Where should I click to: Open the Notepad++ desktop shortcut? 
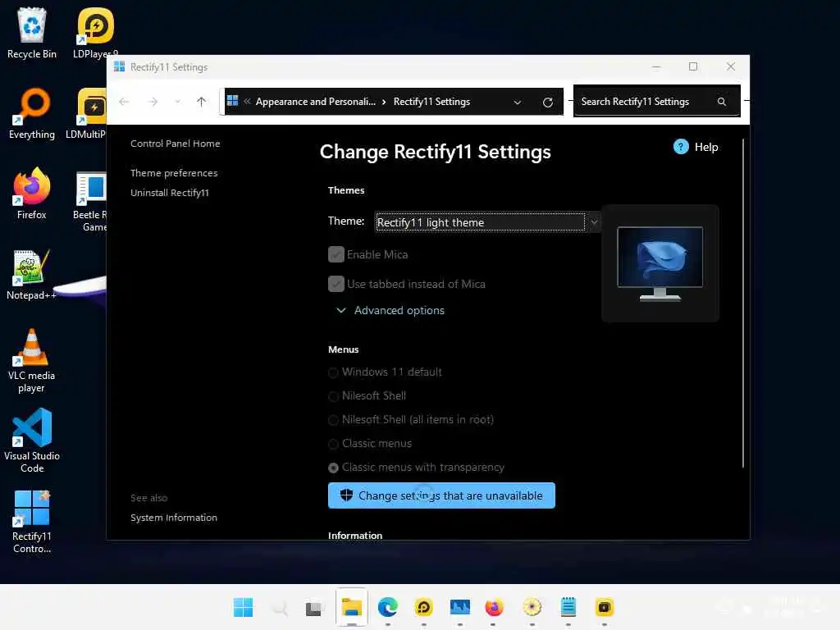(32, 274)
